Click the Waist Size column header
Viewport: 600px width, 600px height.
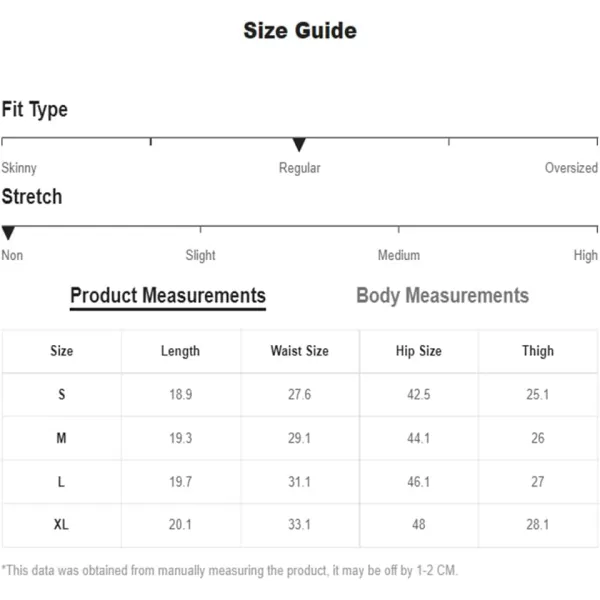point(300,351)
